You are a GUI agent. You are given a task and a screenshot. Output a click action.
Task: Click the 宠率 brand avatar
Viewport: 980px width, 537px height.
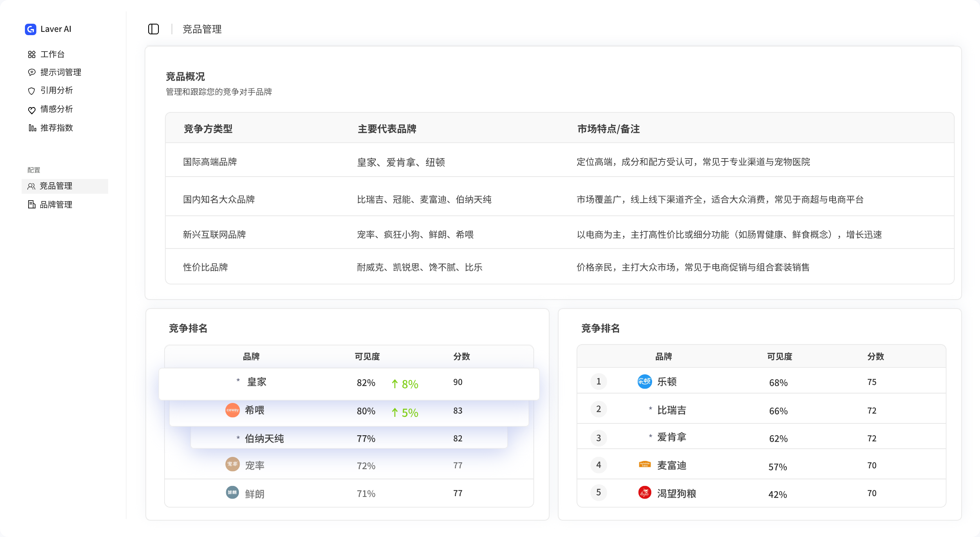coord(232,464)
